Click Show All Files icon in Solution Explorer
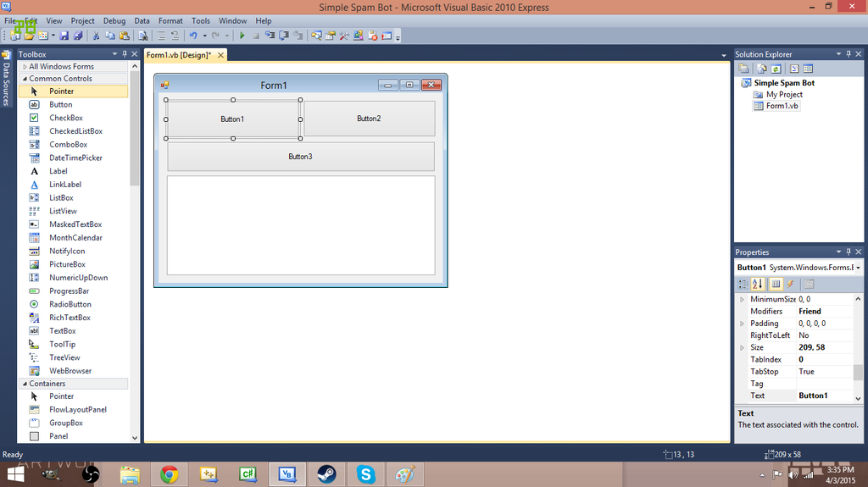 [x=762, y=69]
